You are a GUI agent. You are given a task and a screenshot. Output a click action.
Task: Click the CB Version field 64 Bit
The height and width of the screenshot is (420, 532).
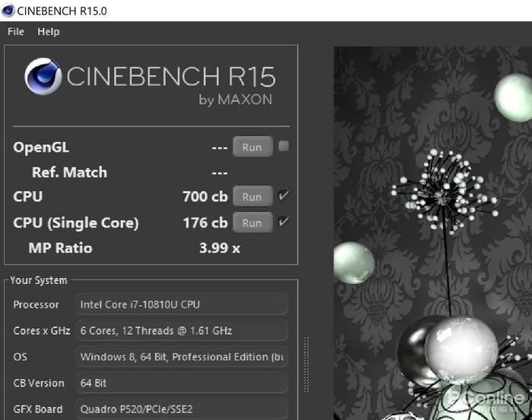click(182, 383)
